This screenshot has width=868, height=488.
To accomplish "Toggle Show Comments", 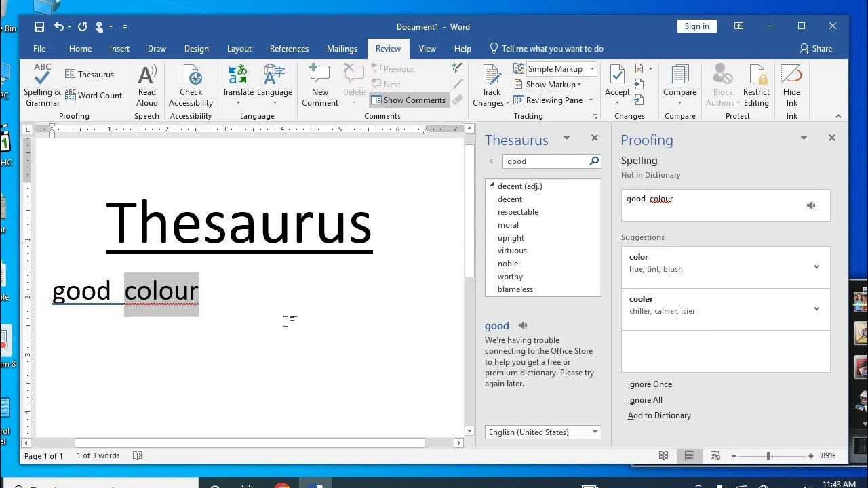I will [x=408, y=100].
